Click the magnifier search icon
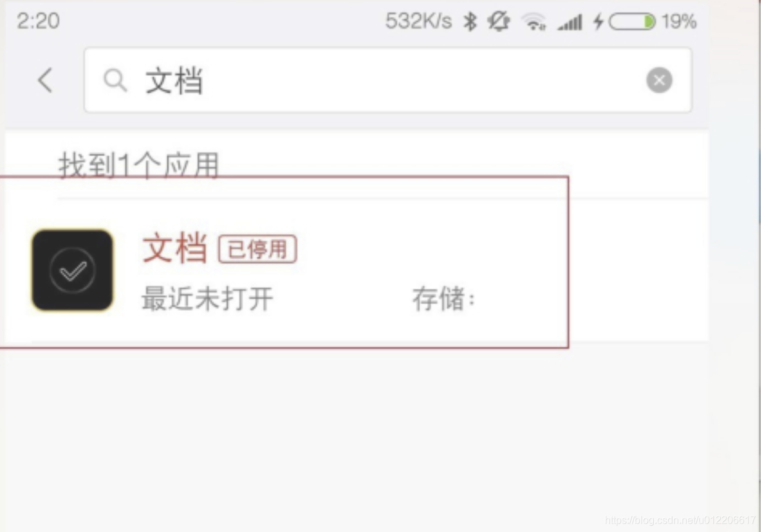This screenshot has width=762, height=532. point(115,80)
